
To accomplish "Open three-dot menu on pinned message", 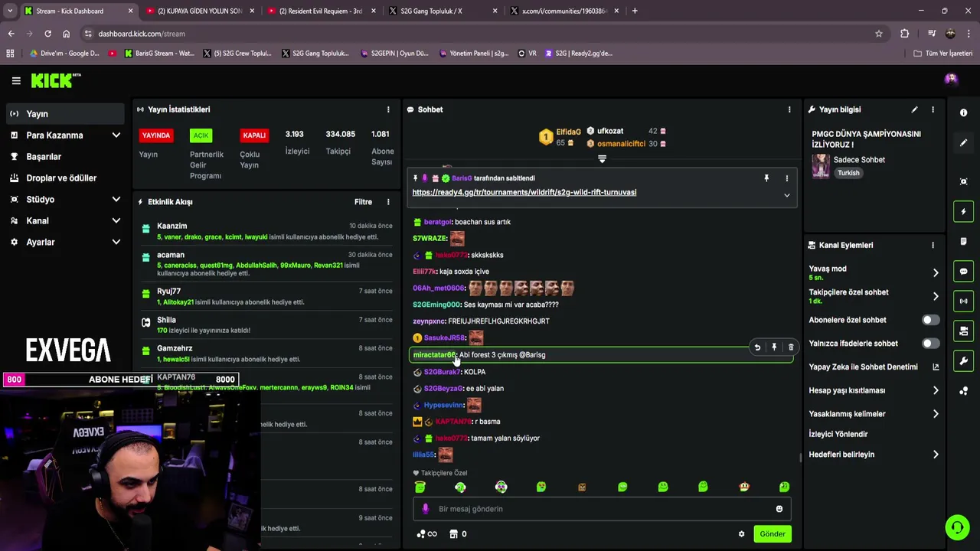I will (786, 178).
